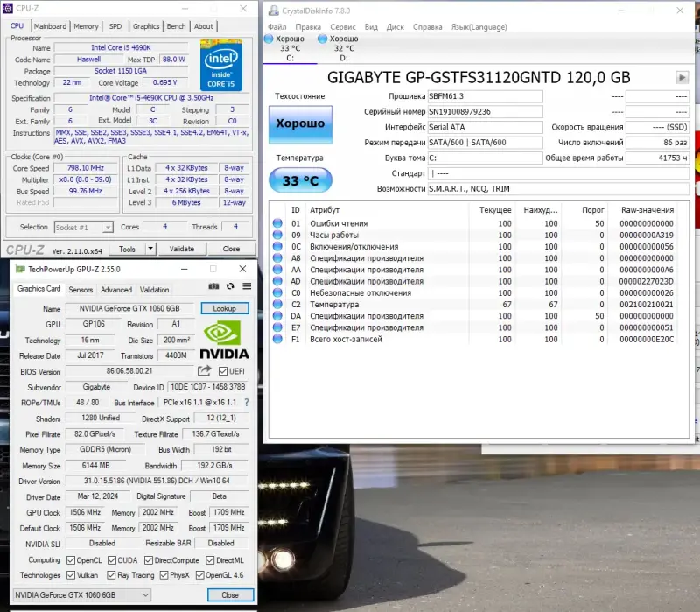The width and height of the screenshot is (700, 612).
Task: Click the Lookup button in GPU-Z
Action: [225, 308]
